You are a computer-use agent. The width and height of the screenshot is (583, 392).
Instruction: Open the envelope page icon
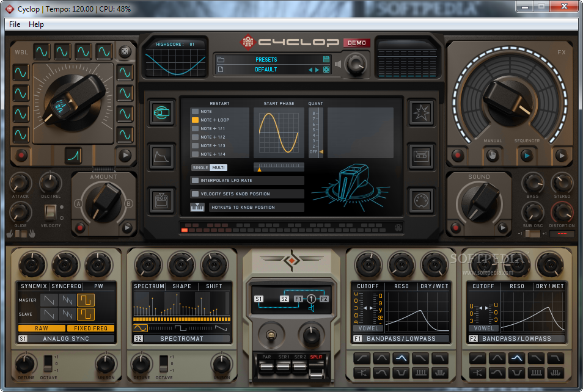[162, 156]
